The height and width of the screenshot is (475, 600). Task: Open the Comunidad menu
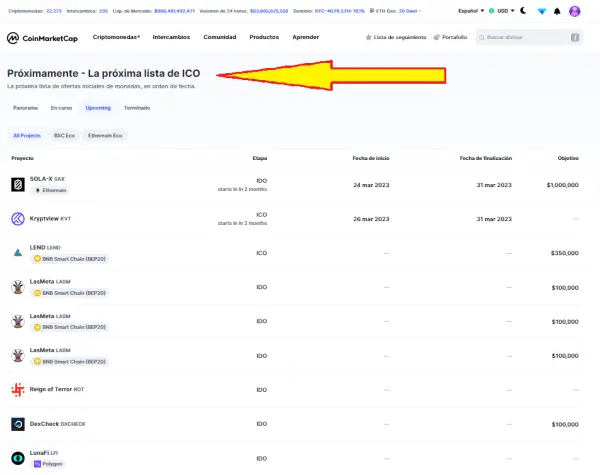coord(220,37)
